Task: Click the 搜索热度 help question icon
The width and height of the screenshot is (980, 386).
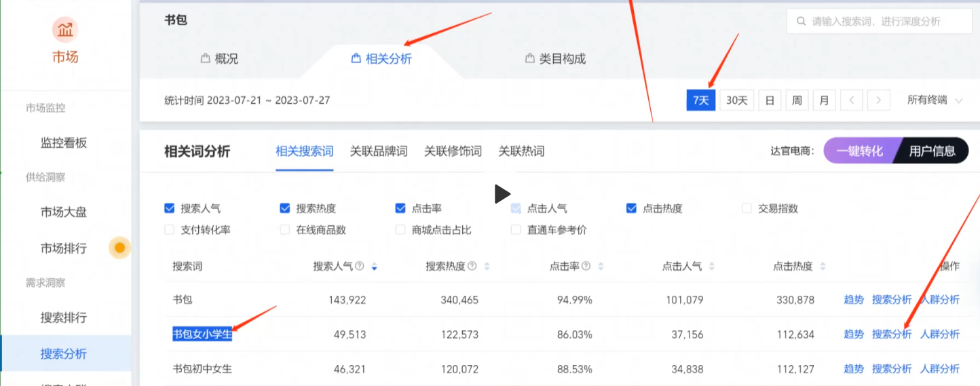Action: (x=472, y=267)
